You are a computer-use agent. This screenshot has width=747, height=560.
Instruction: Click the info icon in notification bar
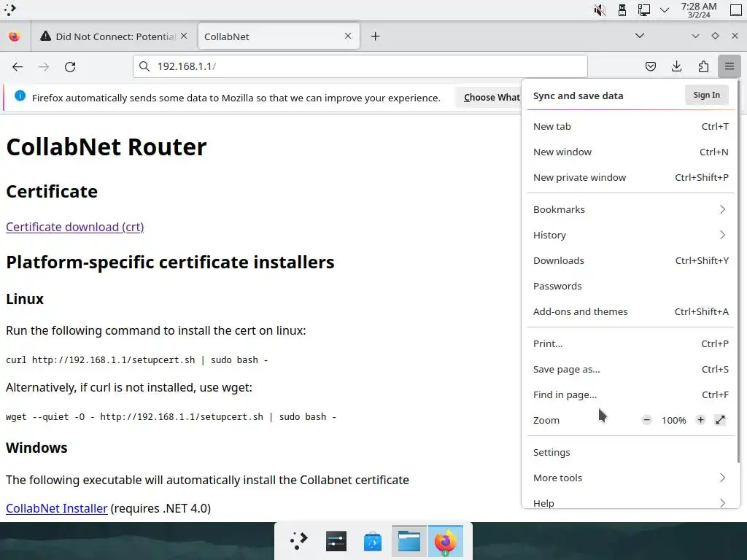tap(20, 96)
